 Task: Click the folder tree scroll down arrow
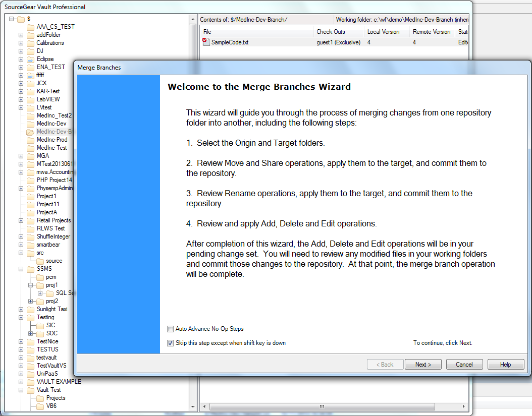tap(193, 406)
